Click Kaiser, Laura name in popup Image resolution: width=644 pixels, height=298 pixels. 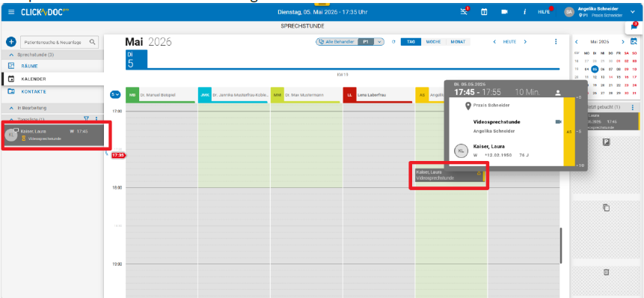(488, 146)
